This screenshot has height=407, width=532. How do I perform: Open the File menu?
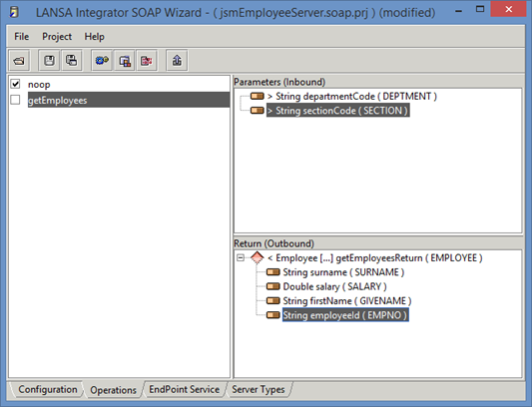coord(21,37)
